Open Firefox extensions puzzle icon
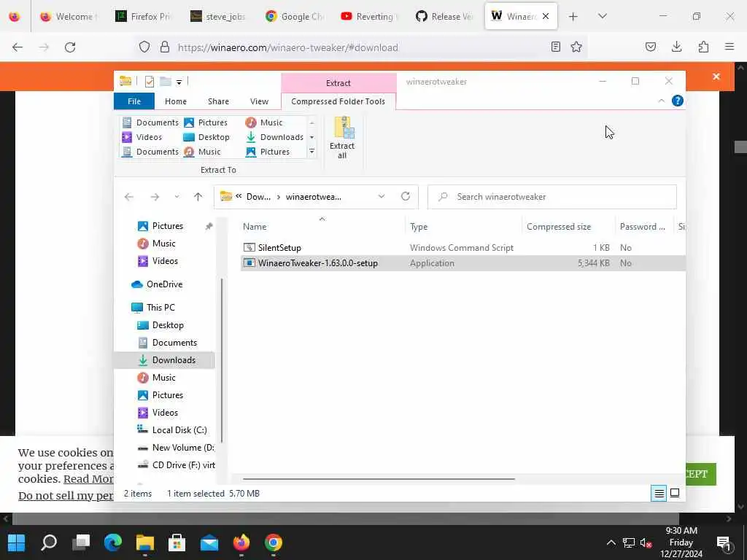Screen dimensions: 747x560 click(x=703, y=47)
